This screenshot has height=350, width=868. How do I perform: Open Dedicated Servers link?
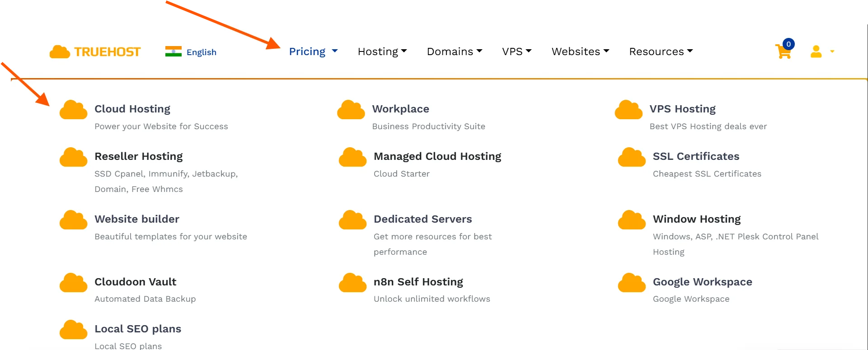click(x=423, y=219)
